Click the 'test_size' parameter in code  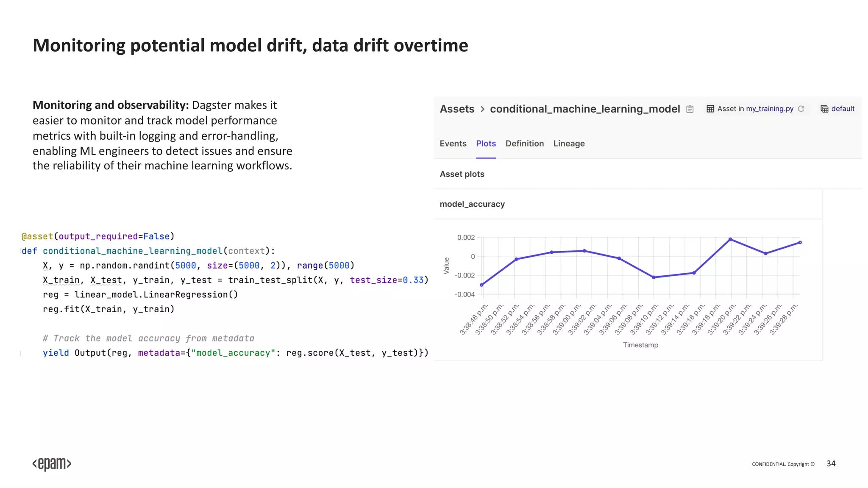tap(373, 280)
